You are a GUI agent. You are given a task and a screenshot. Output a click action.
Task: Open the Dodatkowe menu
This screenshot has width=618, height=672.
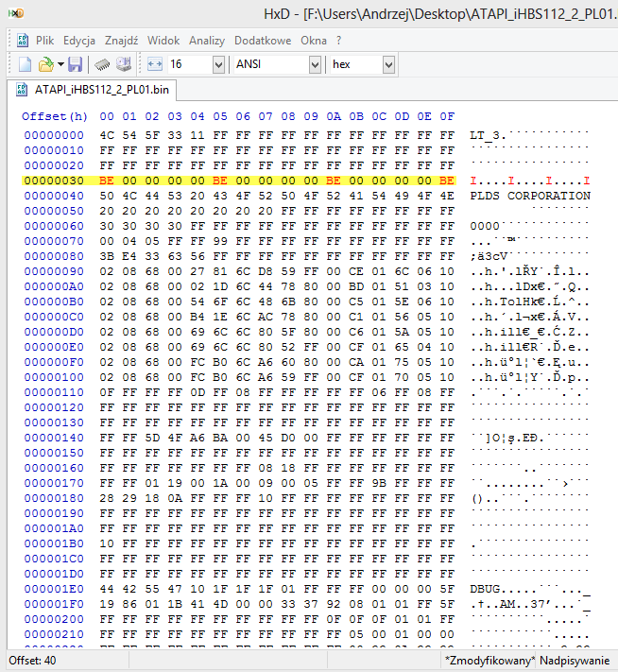[263, 41]
